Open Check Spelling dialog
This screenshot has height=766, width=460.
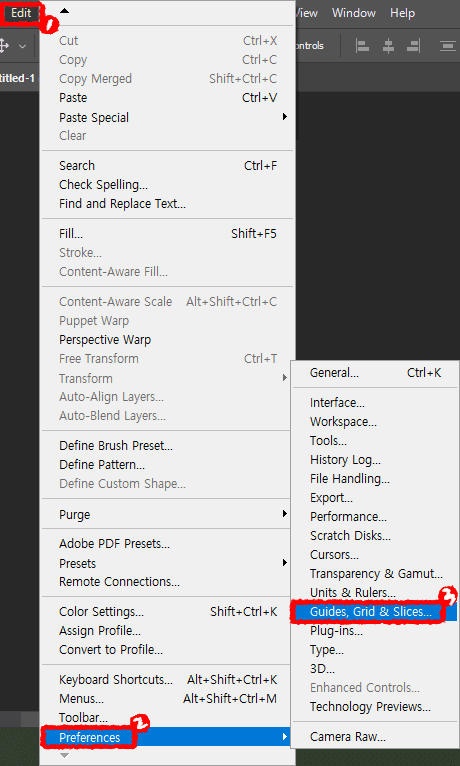pos(167,185)
